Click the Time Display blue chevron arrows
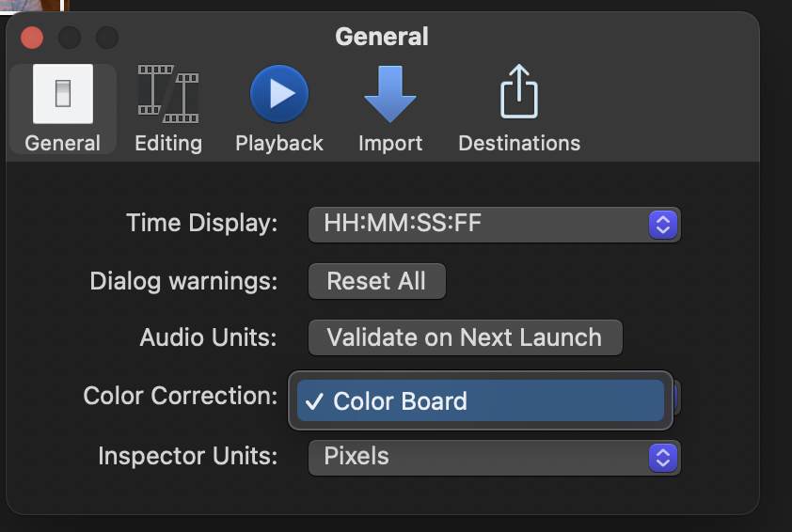 tap(663, 225)
